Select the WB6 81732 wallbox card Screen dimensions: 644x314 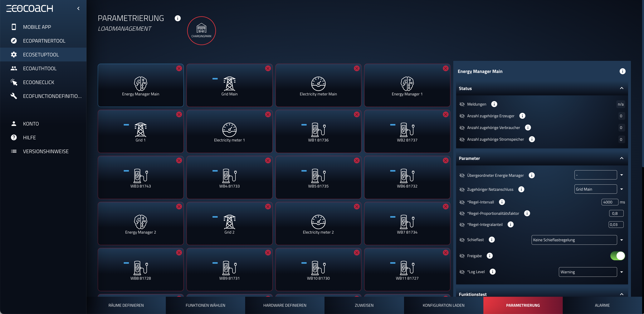[x=407, y=177]
